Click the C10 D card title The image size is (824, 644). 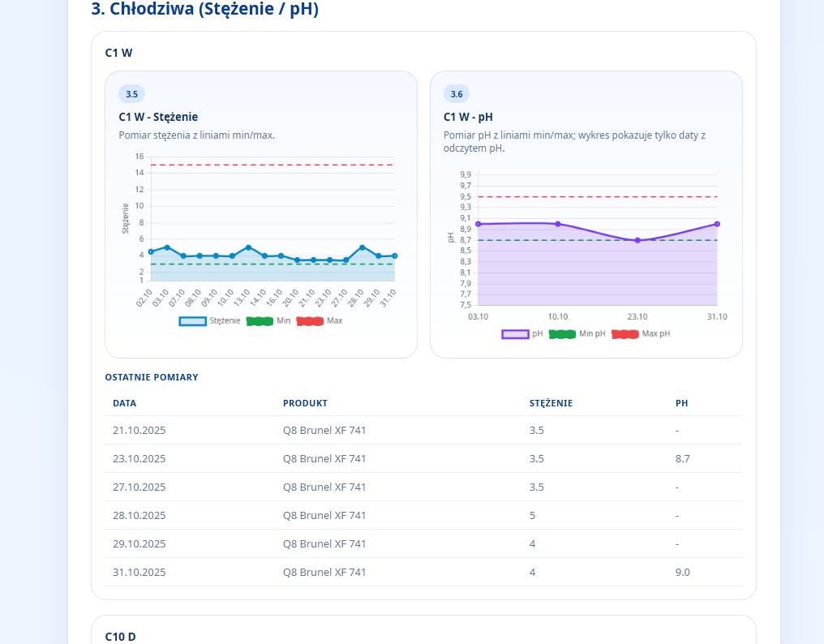pyautogui.click(x=120, y=637)
